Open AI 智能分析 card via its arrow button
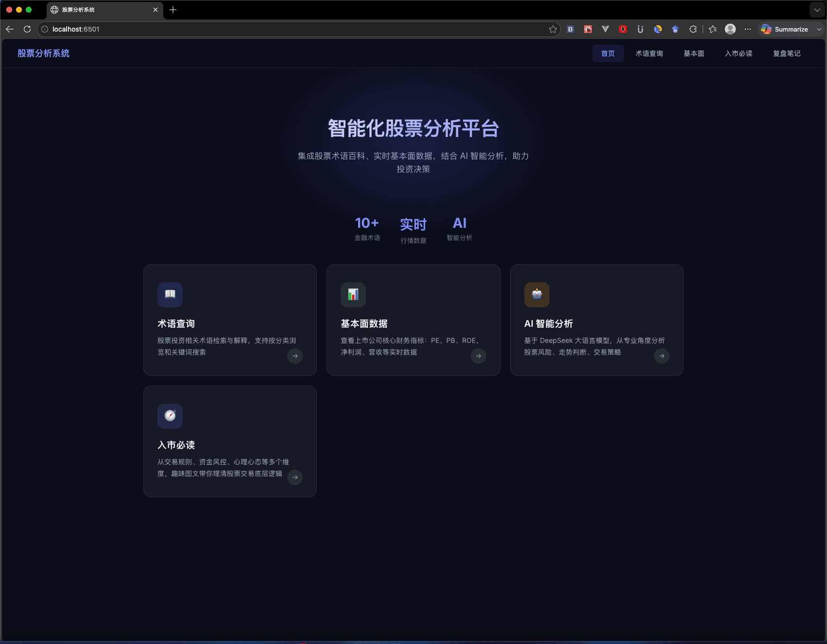 click(x=662, y=356)
